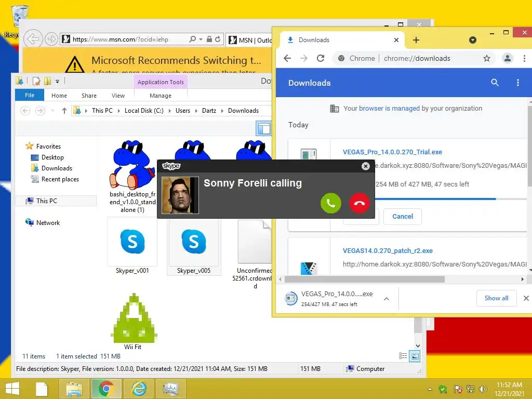Select the Skyper_v001 file
Image resolution: width=532 pixels, height=399 pixels.
coord(132,246)
